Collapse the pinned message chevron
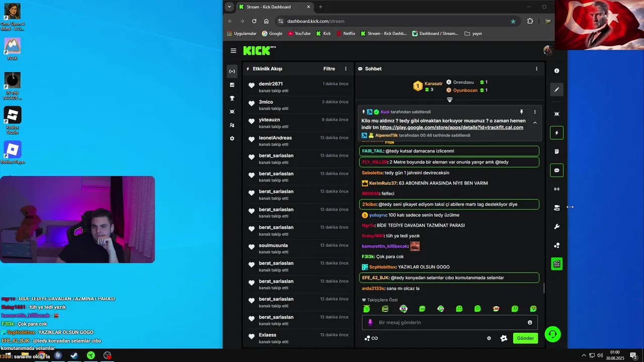 coord(535,123)
